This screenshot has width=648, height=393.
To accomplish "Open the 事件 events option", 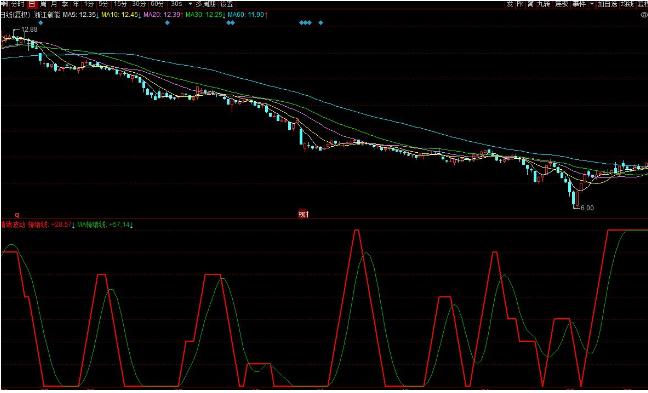I will click(x=579, y=4).
